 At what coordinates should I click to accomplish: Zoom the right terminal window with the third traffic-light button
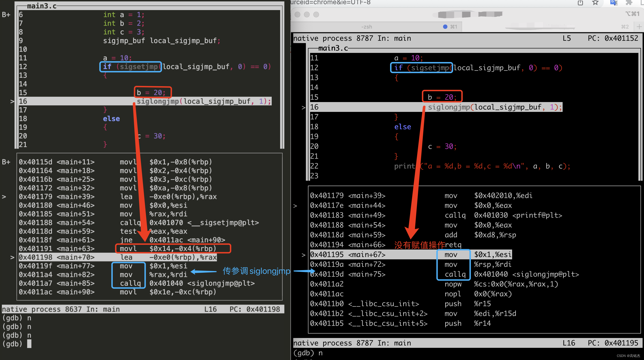pos(316,15)
